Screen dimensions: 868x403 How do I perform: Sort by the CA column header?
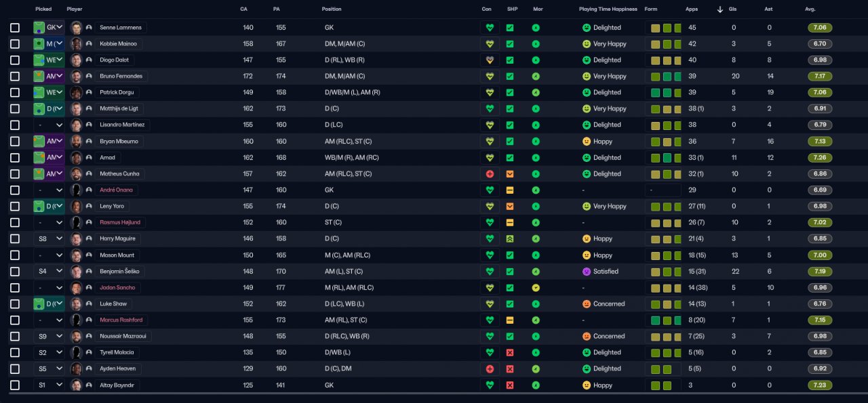tap(243, 9)
